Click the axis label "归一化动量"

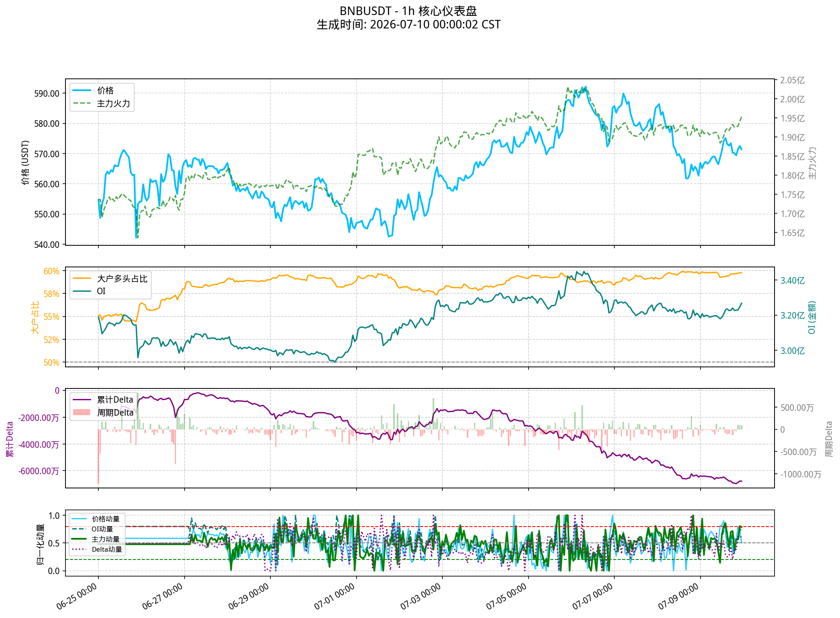(x=41, y=544)
